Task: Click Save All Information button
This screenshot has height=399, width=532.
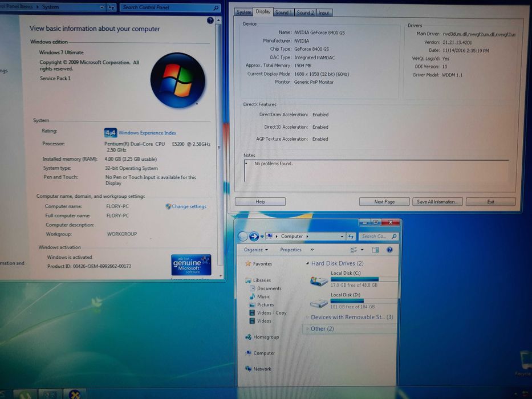Action: click(437, 202)
